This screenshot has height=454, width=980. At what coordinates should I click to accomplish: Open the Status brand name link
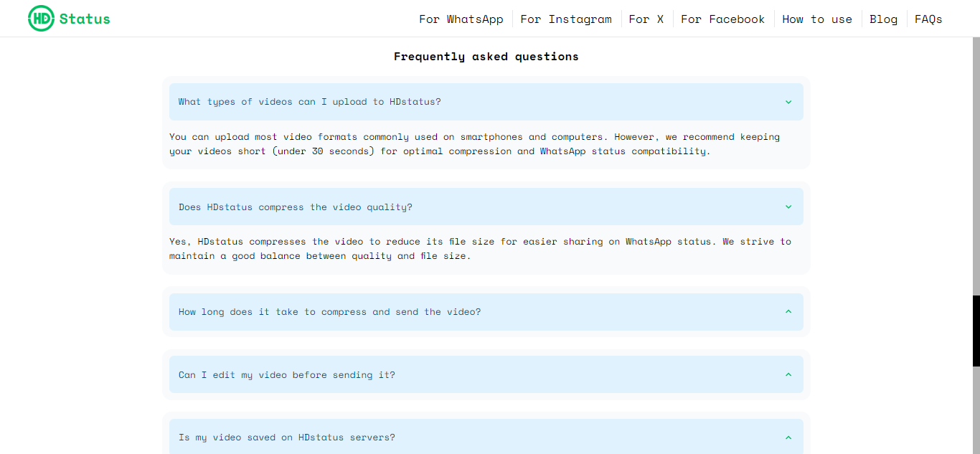coord(85,19)
